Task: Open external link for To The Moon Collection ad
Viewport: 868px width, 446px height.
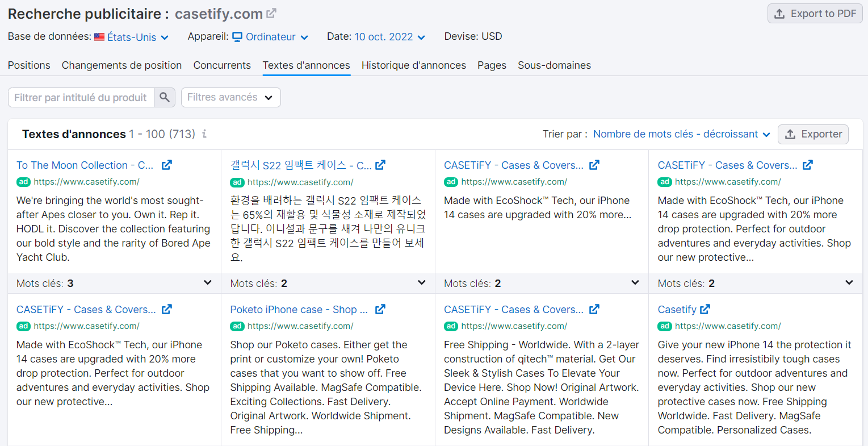Action: coord(167,165)
